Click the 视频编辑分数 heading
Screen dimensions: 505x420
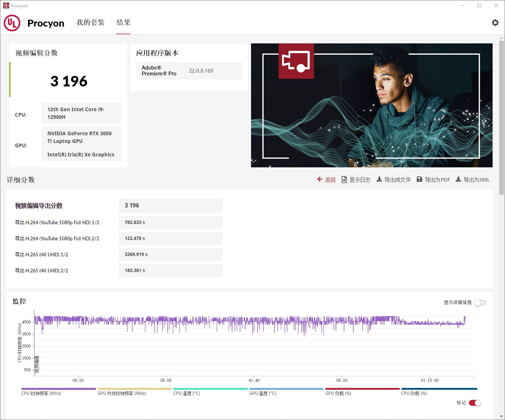(36, 53)
